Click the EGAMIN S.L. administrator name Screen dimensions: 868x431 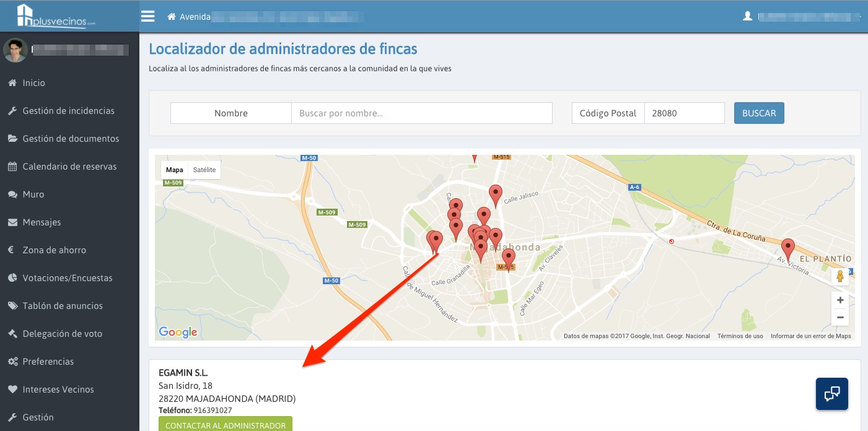tap(183, 373)
